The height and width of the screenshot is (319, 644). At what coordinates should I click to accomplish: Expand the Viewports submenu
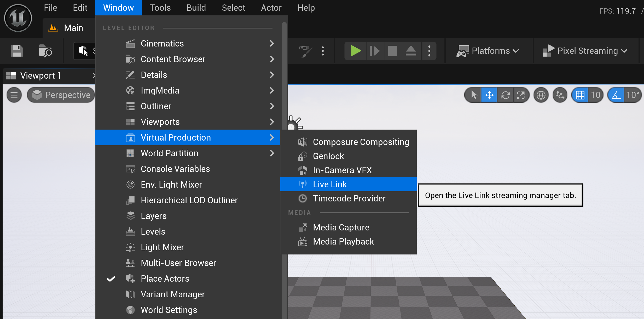pos(188,122)
